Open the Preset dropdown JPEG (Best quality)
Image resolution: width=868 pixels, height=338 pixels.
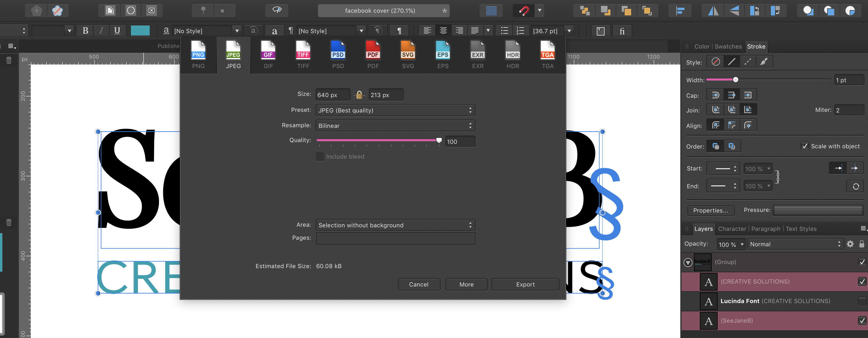pyautogui.click(x=395, y=110)
